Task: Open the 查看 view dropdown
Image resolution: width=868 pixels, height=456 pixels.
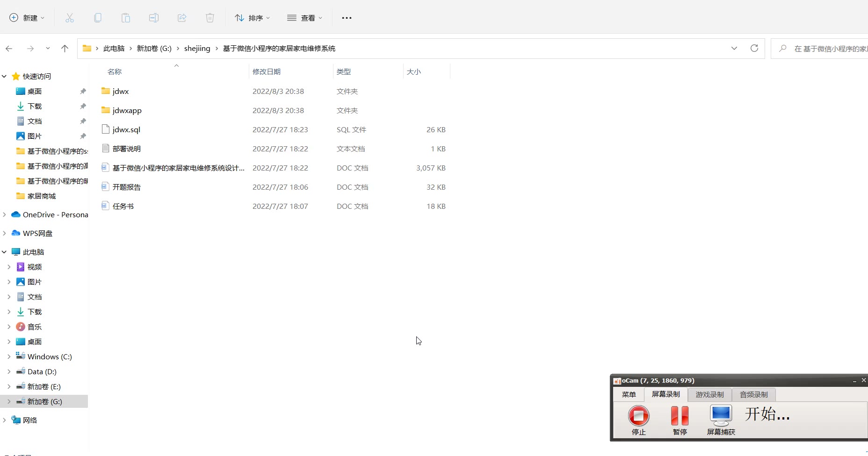Action: tap(305, 18)
